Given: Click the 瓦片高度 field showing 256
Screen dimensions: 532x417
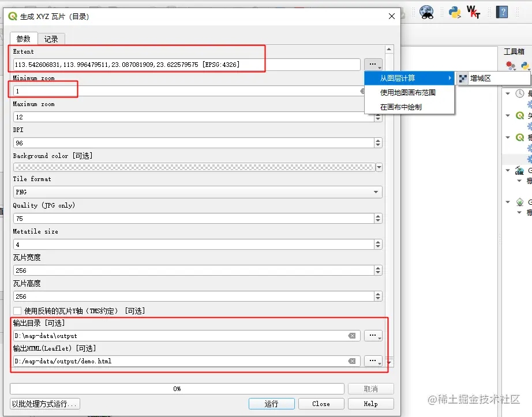Looking at the screenshot, I should pos(194,296).
